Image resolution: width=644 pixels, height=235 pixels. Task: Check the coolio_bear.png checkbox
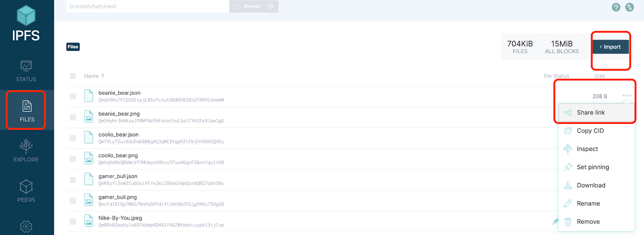click(73, 159)
